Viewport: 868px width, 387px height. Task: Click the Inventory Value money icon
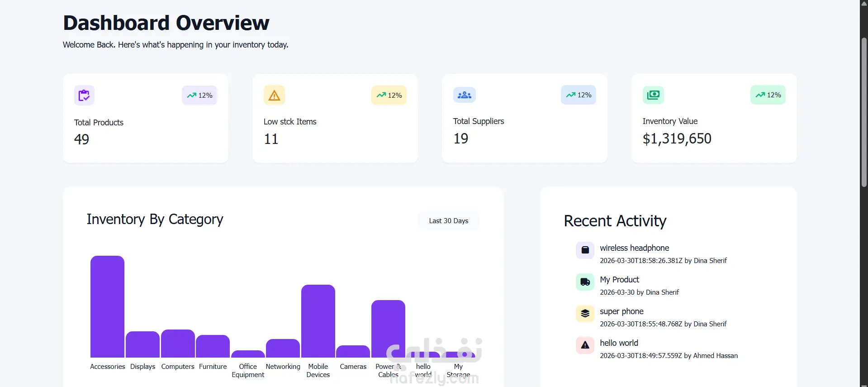pos(653,95)
